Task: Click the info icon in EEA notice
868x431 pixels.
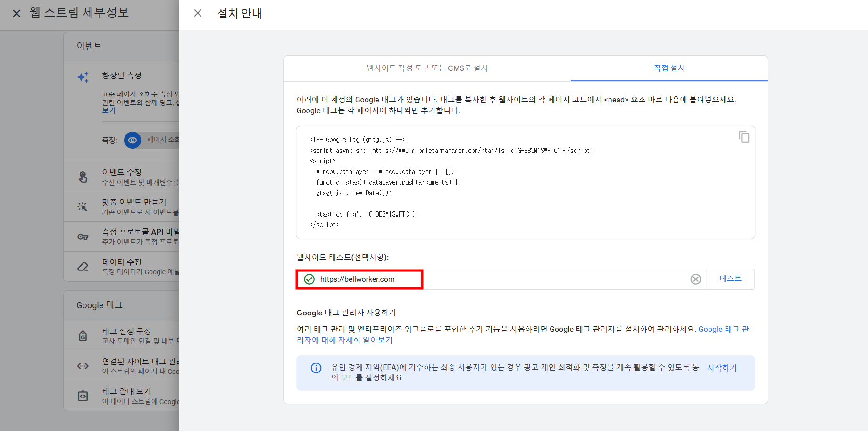Action: (x=316, y=368)
